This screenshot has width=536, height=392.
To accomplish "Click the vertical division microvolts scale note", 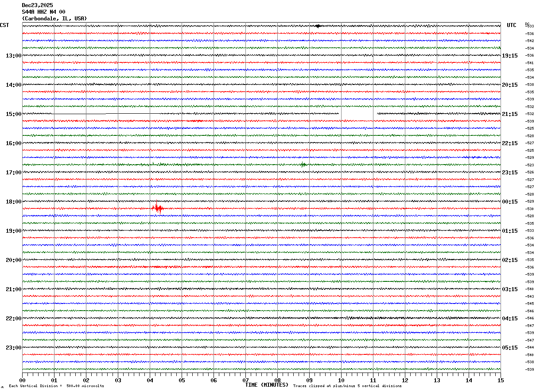I will [x=56, y=386].
